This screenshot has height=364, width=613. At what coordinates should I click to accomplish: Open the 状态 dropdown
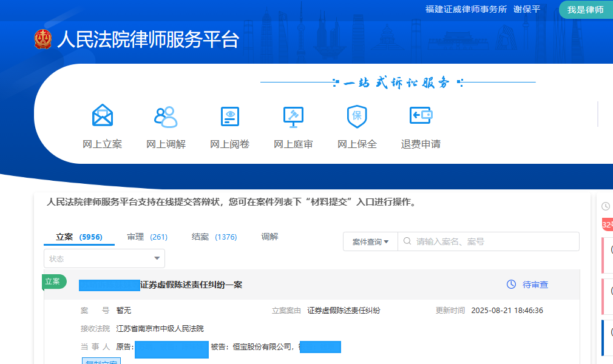(104, 258)
